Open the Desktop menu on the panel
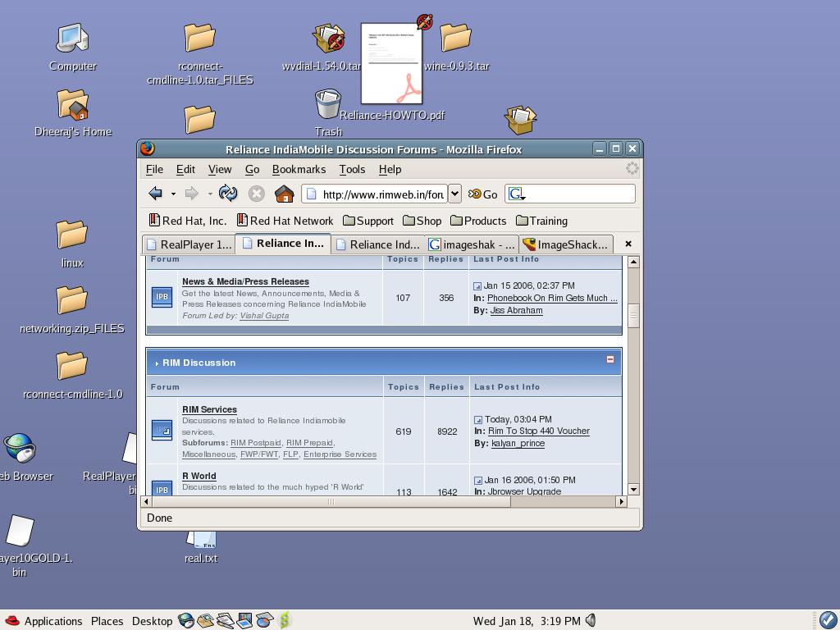 152,621
